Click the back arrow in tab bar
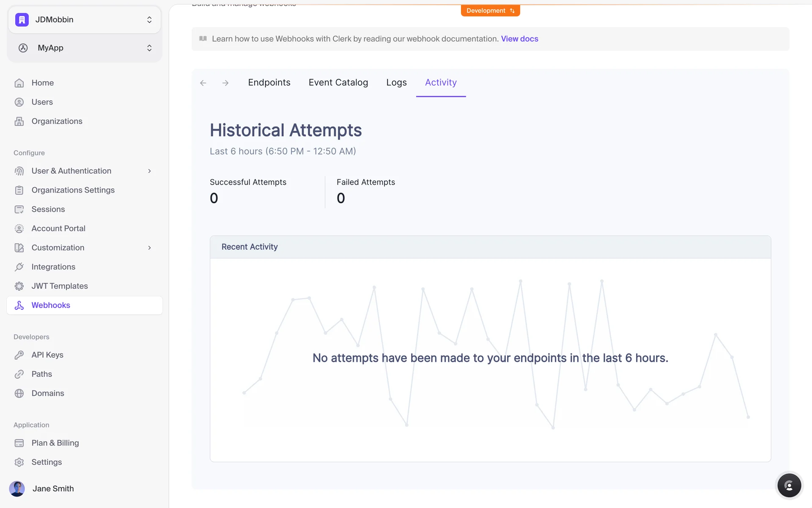 pyautogui.click(x=203, y=83)
